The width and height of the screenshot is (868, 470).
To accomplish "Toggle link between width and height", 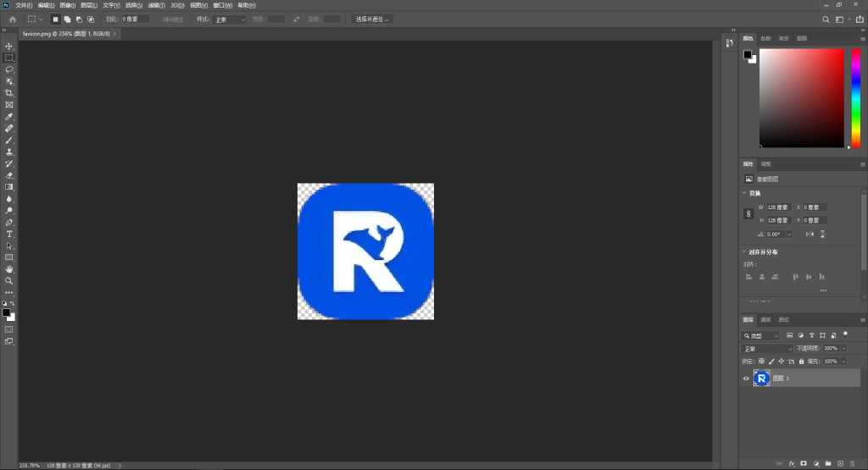I will click(x=748, y=213).
